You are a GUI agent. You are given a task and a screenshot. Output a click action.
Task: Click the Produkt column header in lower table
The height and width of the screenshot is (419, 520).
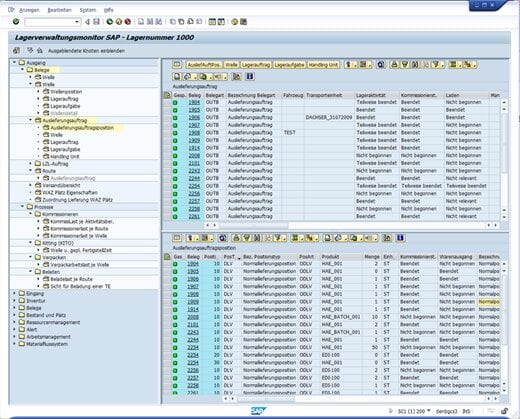click(x=341, y=257)
